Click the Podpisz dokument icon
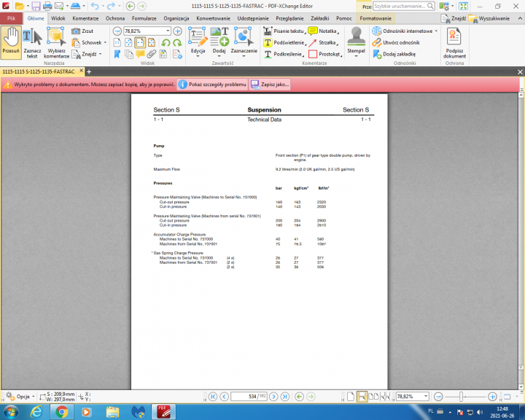The width and height of the screenshot is (525, 420). [454, 42]
